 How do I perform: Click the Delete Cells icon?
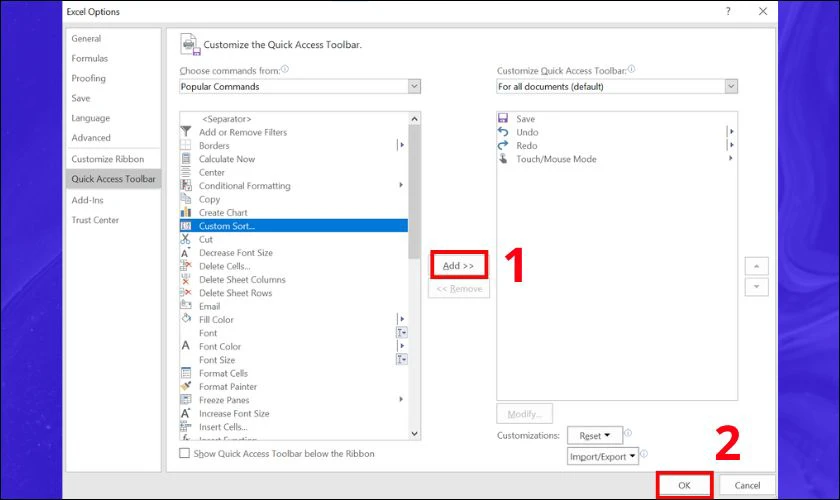click(186, 266)
